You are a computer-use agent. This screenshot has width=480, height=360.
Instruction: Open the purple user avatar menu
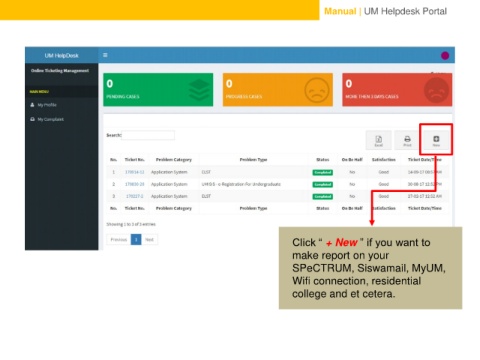[445, 56]
